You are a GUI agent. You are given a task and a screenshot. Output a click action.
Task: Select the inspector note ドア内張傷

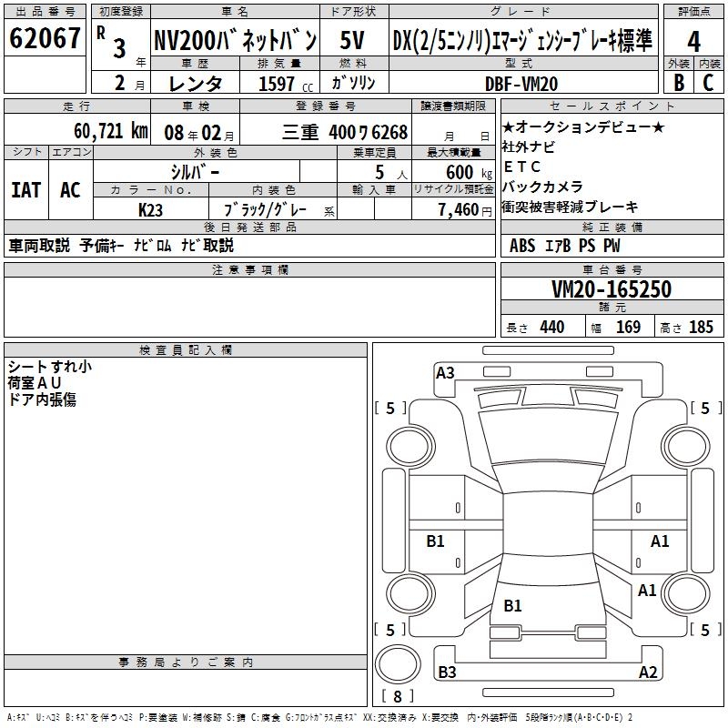tap(42, 399)
